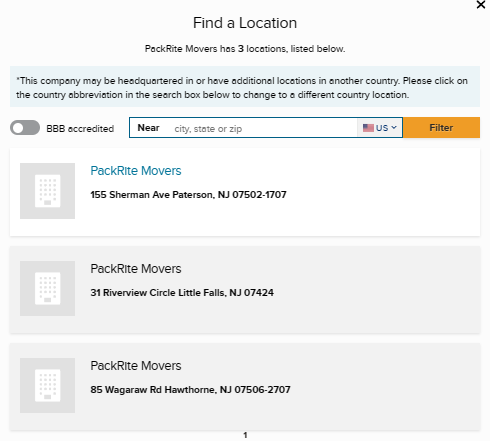
Task: Go to page 1 in pagination
Action: point(245,435)
